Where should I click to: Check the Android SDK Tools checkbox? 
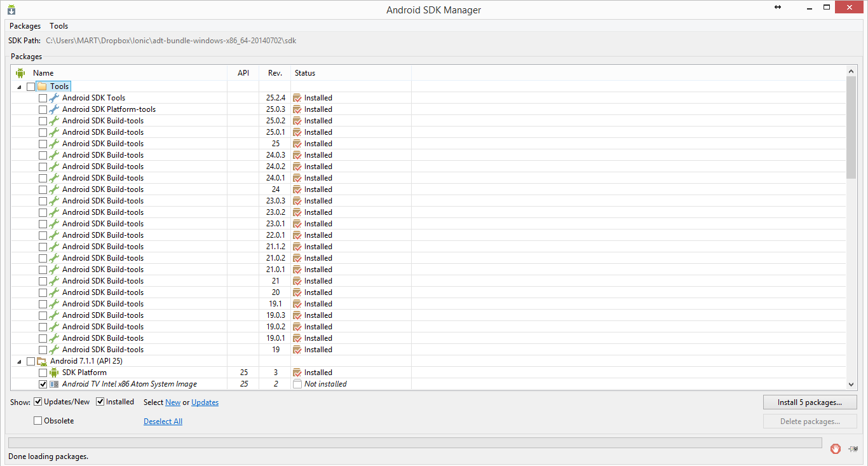point(43,98)
